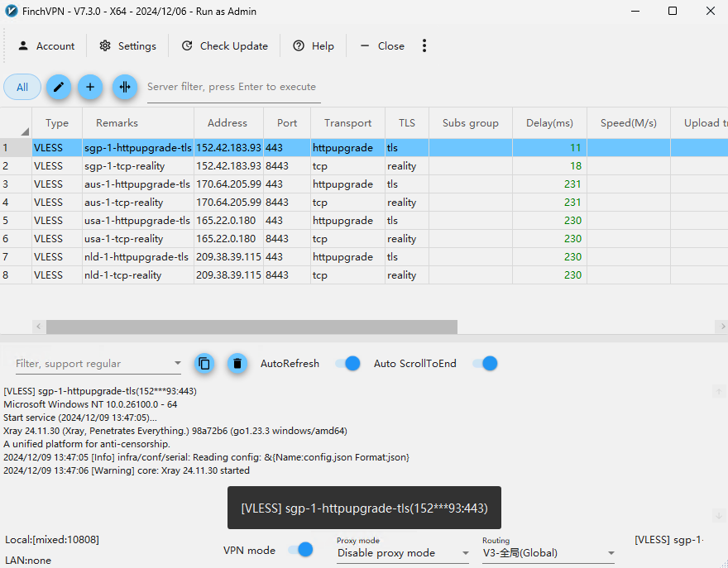Image resolution: width=728 pixels, height=568 pixels.
Task: Click the Local mixed 10808 status text
Action: [x=52, y=540]
